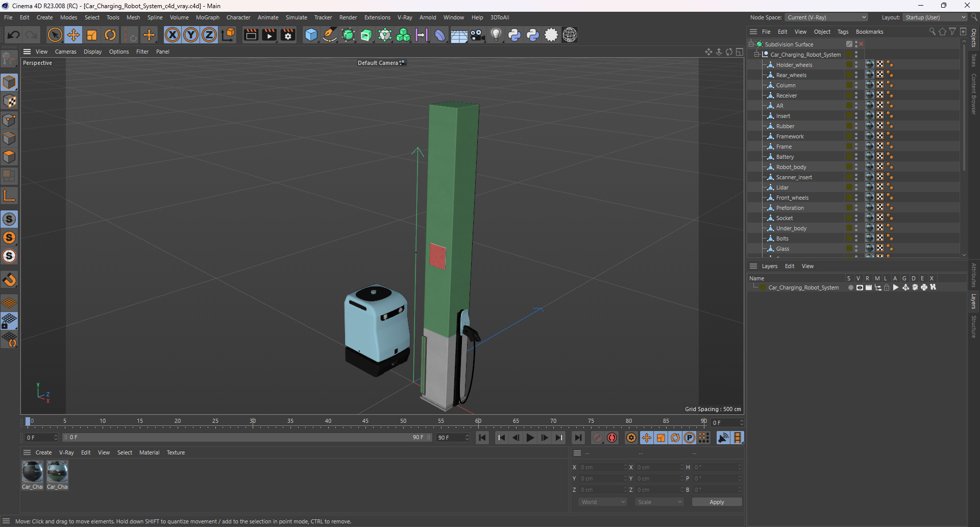This screenshot has height=527, width=980.
Task: Enable Snap with the S icon
Action: click(x=9, y=219)
